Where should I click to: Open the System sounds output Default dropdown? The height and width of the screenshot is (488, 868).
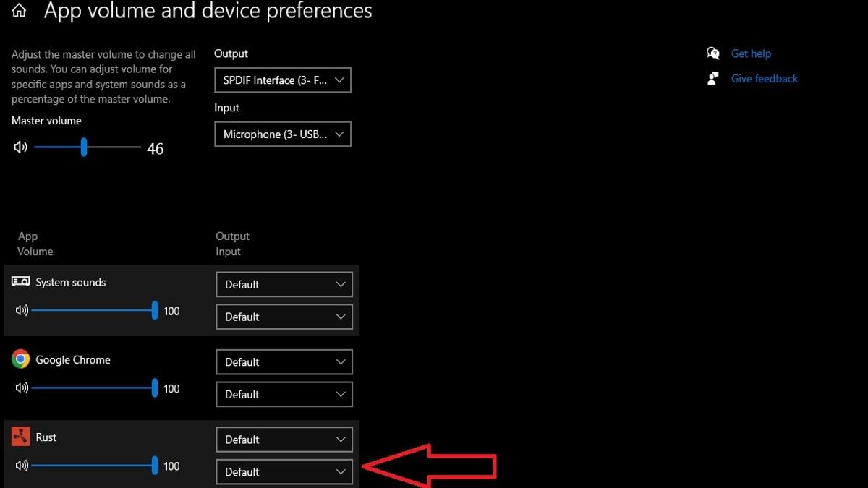[x=284, y=284]
